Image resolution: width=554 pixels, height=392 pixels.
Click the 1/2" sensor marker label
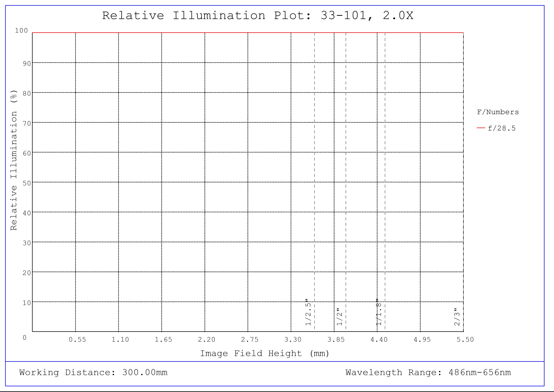[x=339, y=317]
